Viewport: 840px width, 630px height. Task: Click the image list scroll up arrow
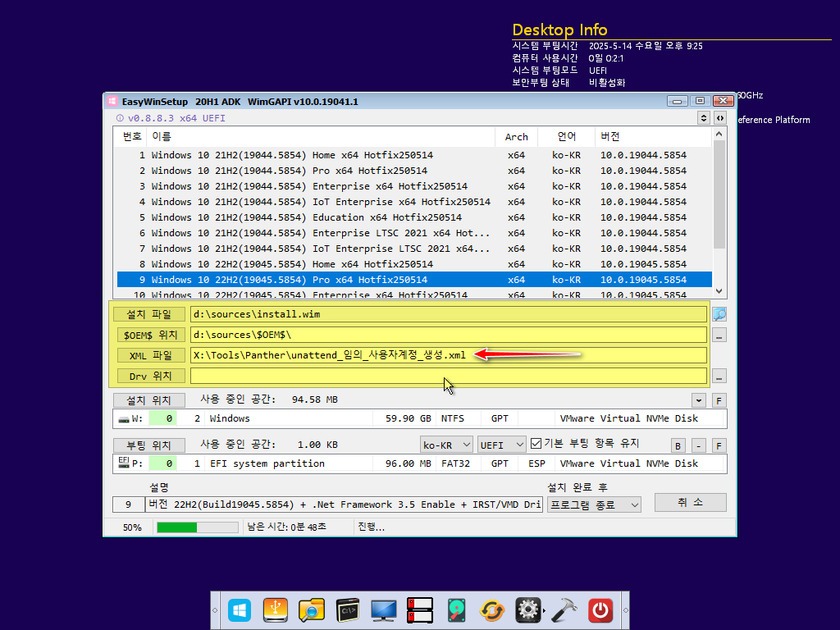point(719,134)
